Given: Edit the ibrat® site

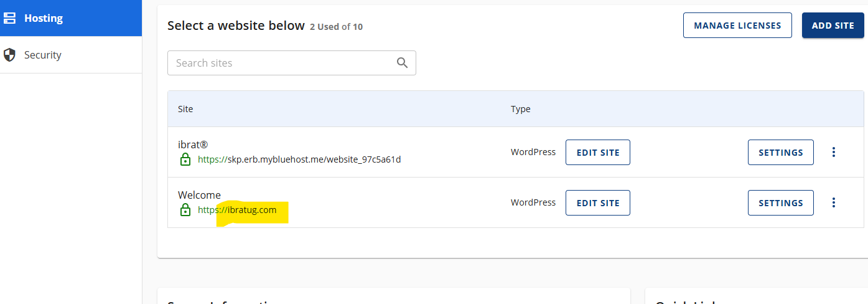Looking at the screenshot, I should coord(597,152).
